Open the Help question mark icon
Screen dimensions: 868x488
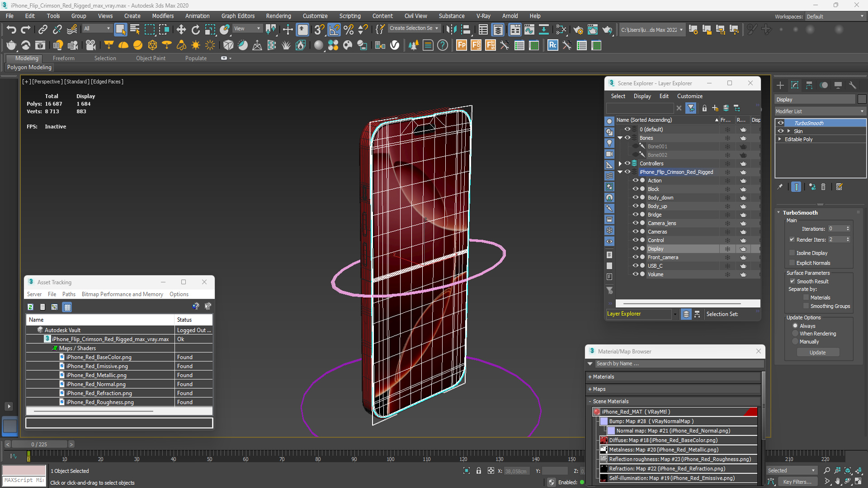coord(443,45)
